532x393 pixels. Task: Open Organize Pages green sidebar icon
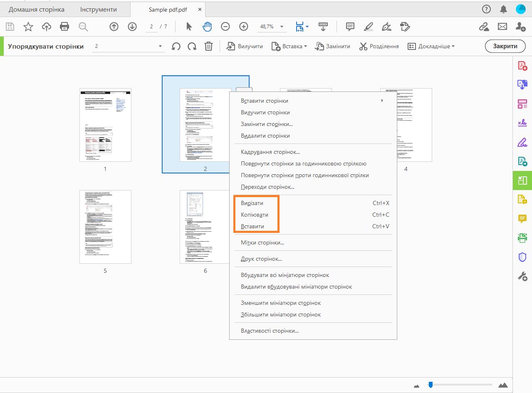coord(522,180)
